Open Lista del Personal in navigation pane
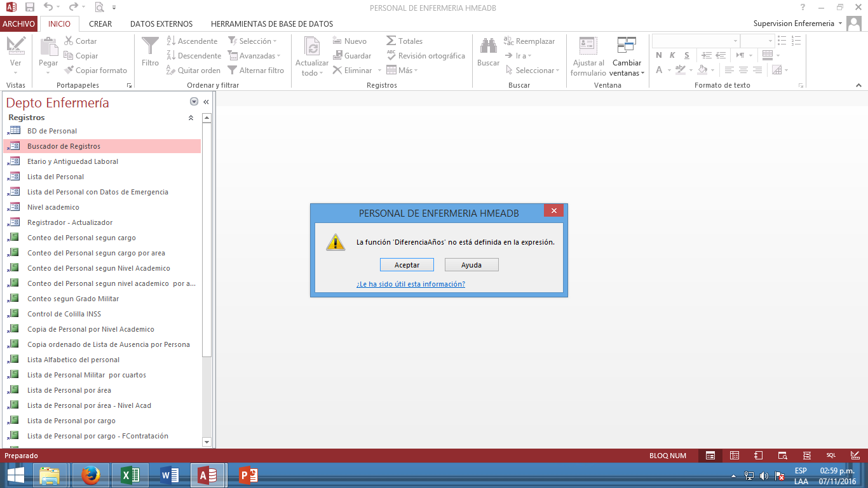Viewport: 868px width, 488px height. pos(55,177)
